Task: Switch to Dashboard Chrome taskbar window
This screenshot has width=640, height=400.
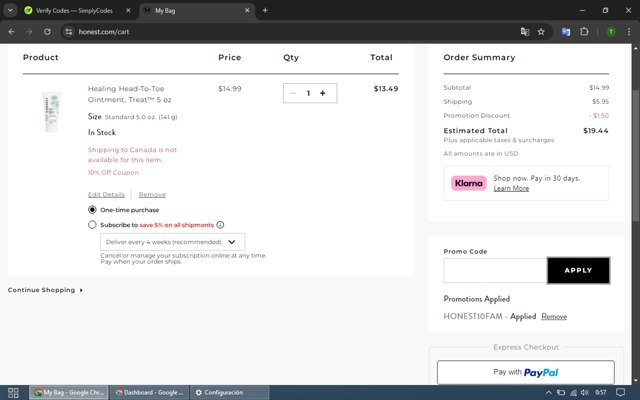Action: 149,393
